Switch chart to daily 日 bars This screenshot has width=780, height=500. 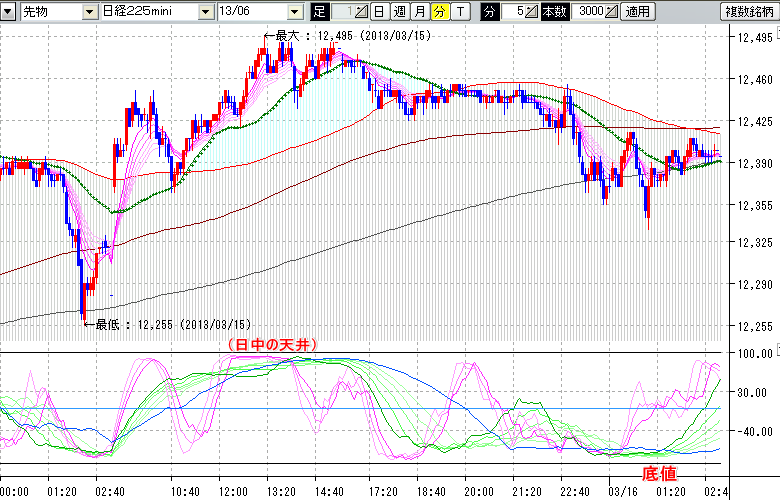tap(379, 12)
